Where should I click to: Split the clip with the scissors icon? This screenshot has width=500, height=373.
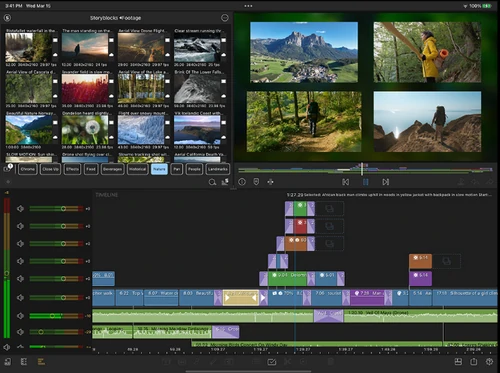click(287, 361)
